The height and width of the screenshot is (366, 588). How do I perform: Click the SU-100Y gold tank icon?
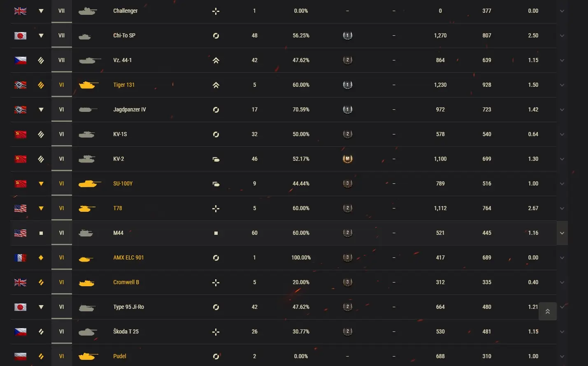coord(89,183)
